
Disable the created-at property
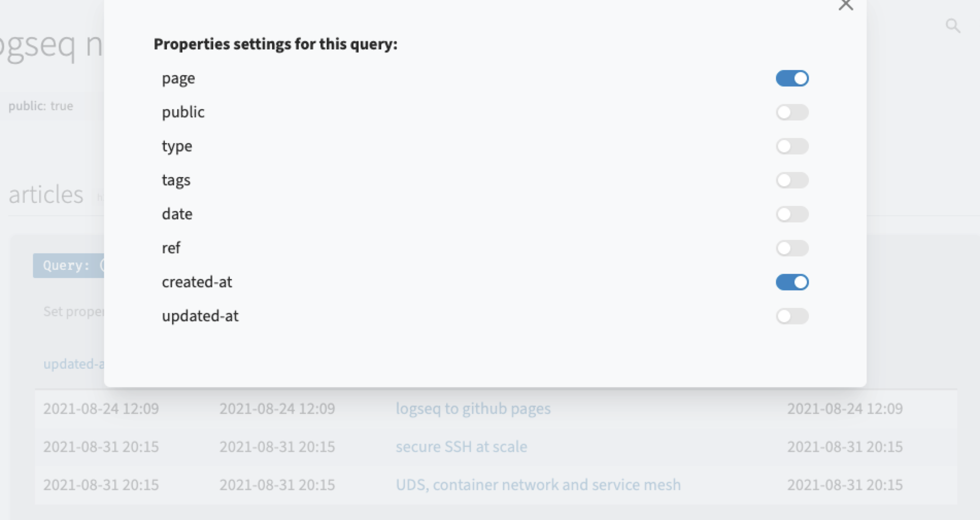[x=792, y=282]
